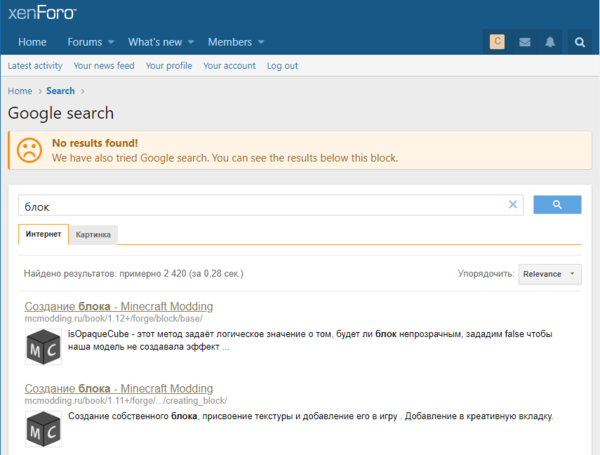Click the Создание собственного блока snippet text
600x455 pixels.
pyautogui.click(x=311, y=416)
